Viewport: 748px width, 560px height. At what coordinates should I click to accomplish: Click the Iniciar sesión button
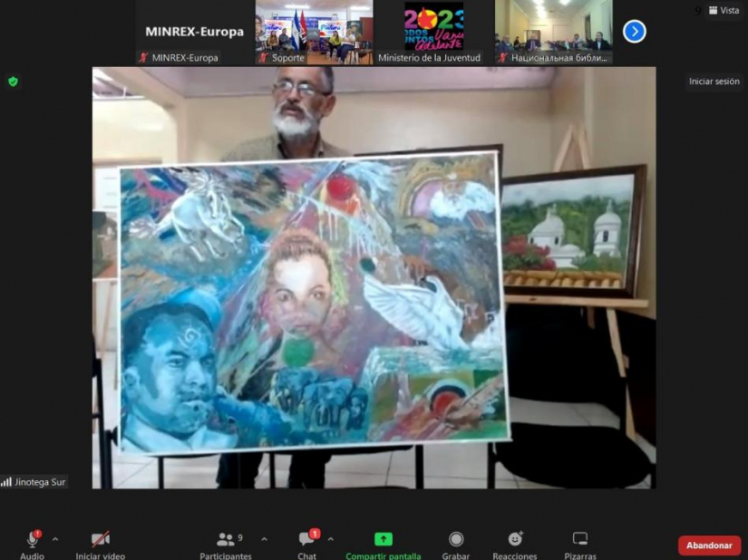[714, 82]
